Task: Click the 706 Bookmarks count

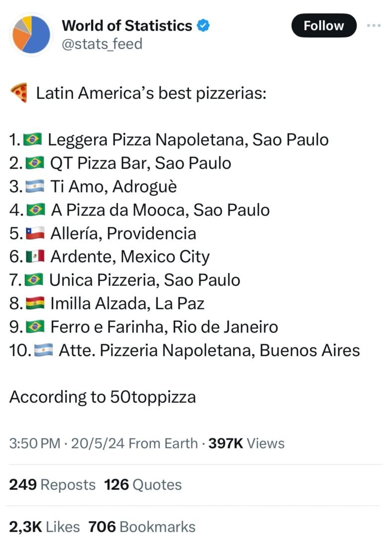Action: (x=142, y=526)
